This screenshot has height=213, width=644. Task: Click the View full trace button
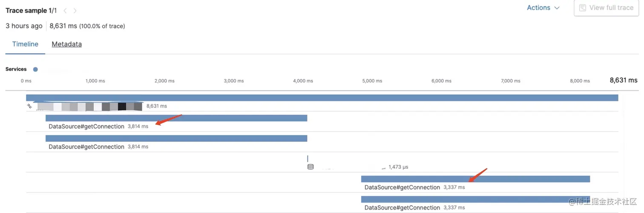(x=607, y=8)
